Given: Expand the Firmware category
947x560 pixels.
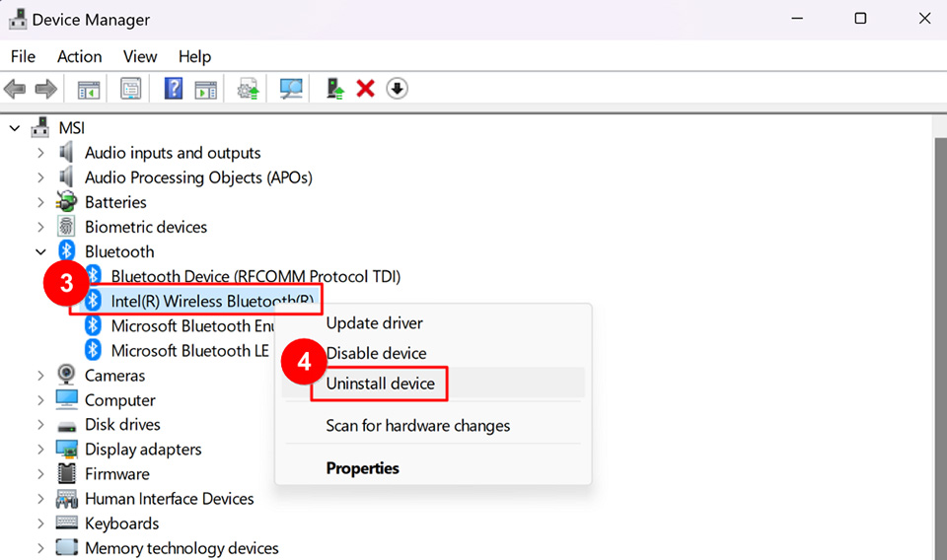Looking at the screenshot, I should click(40, 474).
